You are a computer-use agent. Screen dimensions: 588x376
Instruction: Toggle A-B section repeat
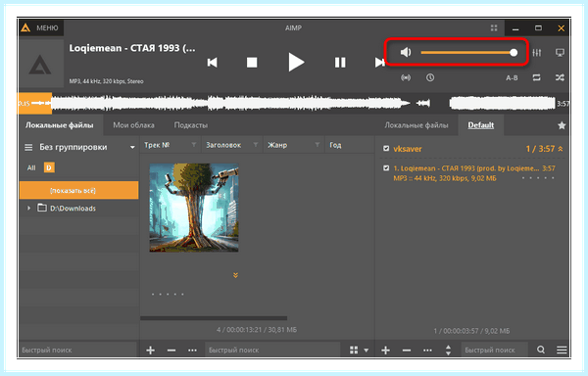tap(512, 78)
